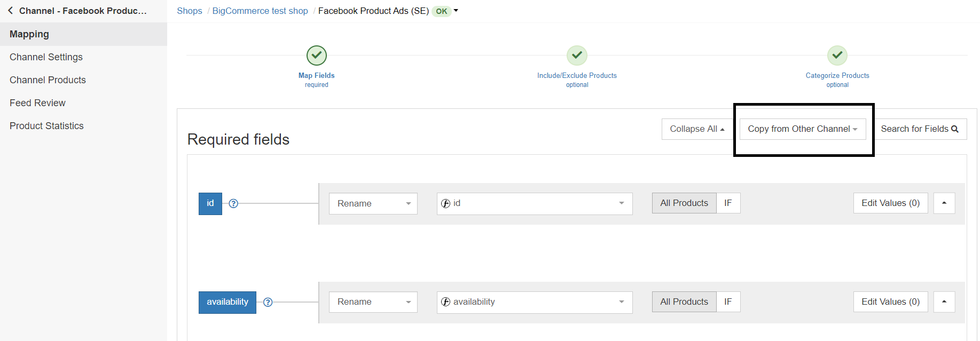Show help for the availability field
The image size is (980, 341).
[268, 302]
